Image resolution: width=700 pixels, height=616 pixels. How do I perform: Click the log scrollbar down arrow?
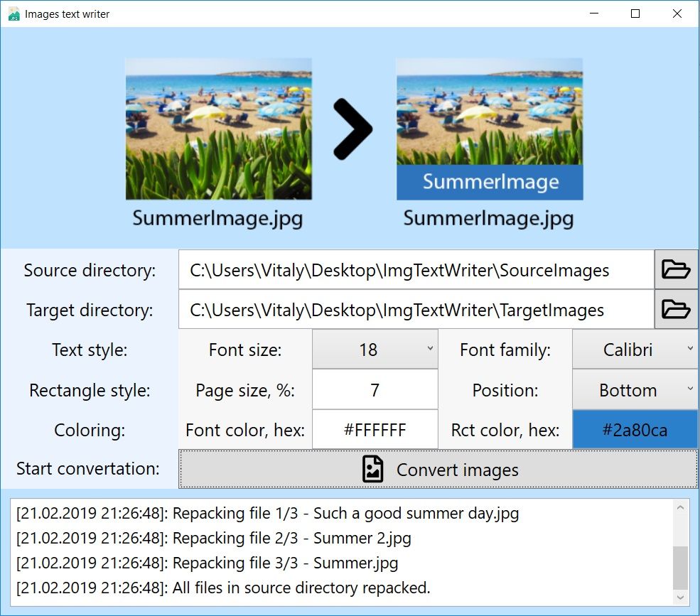680,598
